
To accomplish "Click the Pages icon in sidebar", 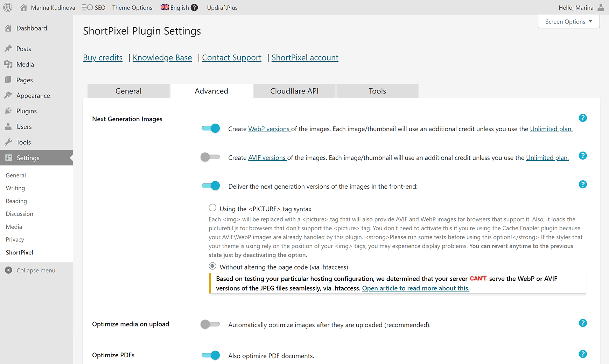I will pyautogui.click(x=8, y=80).
